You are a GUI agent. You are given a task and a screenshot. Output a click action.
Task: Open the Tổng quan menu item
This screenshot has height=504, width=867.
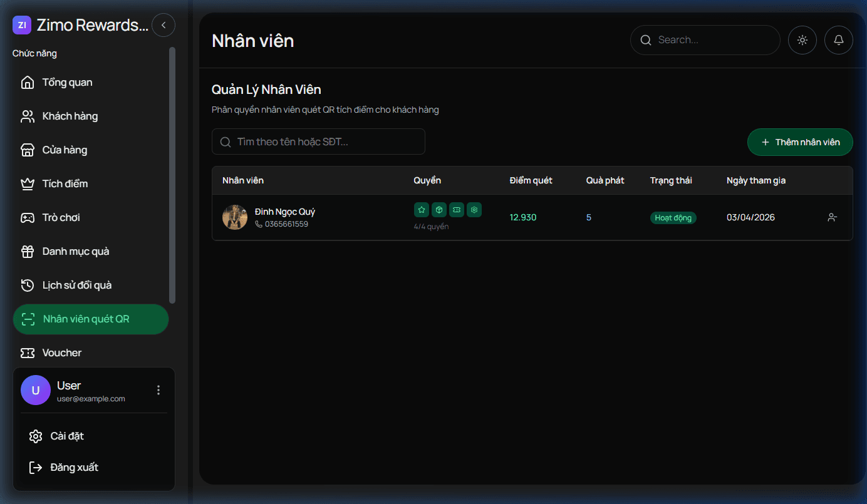pyautogui.click(x=67, y=83)
